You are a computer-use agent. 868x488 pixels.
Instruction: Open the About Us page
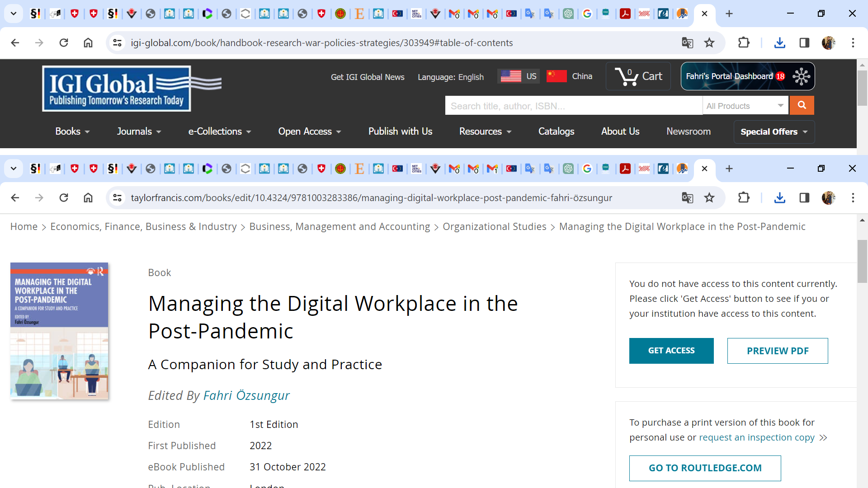tap(620, 131)
